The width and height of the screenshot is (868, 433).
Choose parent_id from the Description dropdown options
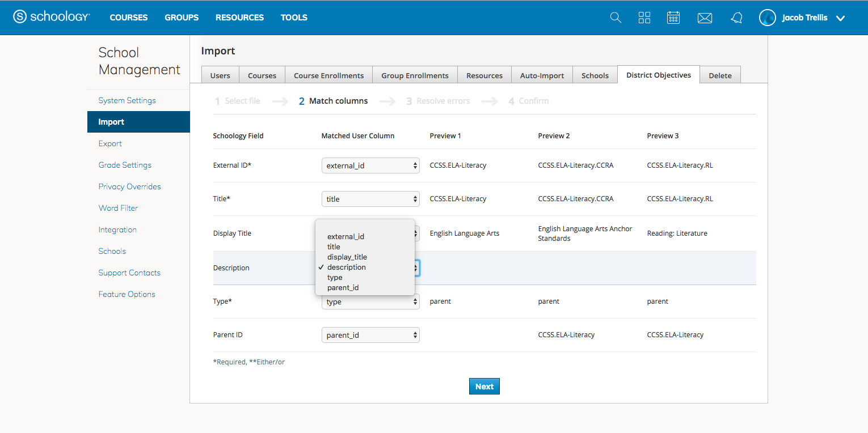[x=343, y=287]
